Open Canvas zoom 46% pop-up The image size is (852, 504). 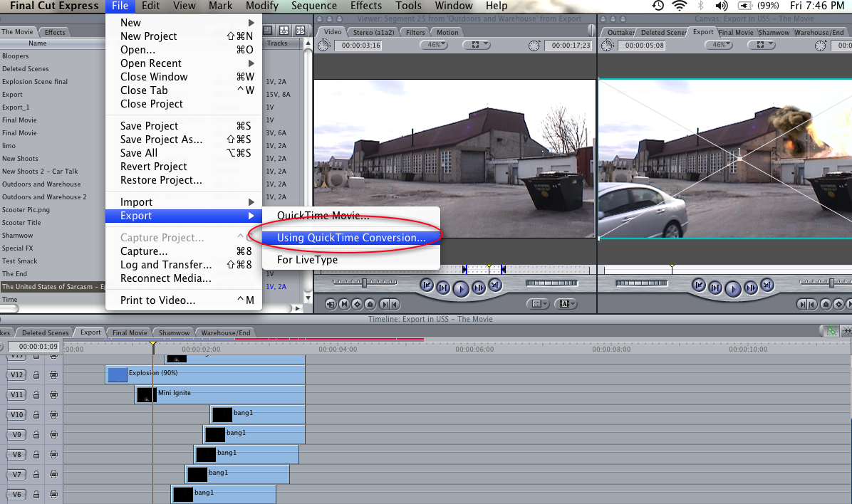click(719, 45)
